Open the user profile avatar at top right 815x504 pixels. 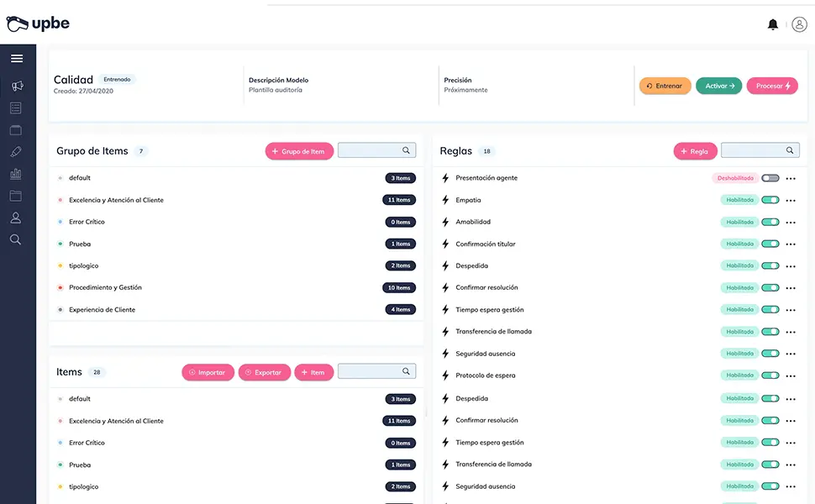click(799, 24)
